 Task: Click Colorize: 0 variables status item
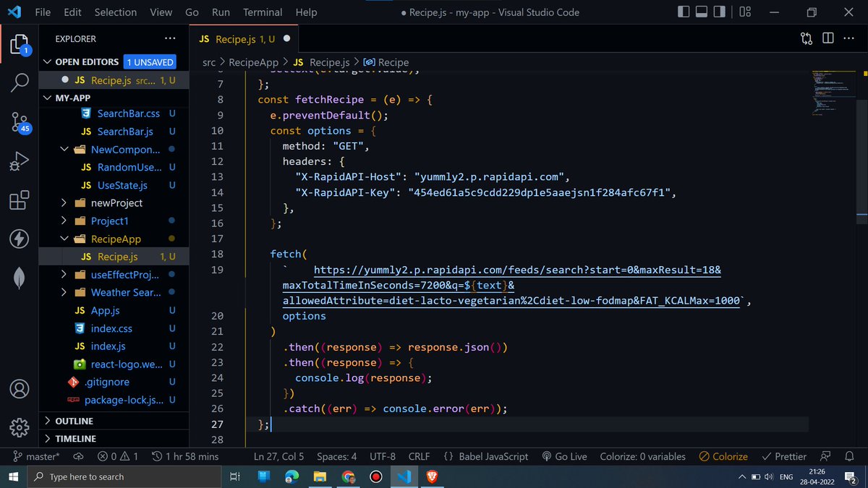(x=643, y=456)
